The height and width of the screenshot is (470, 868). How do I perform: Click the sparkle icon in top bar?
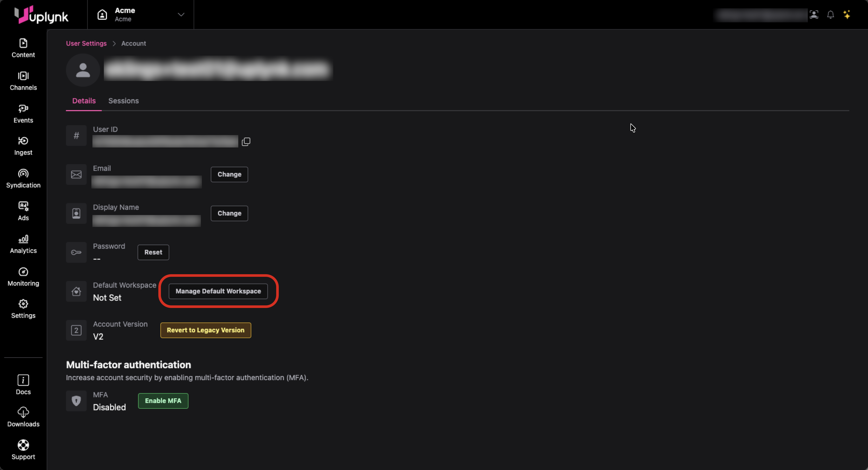(846, 15)
